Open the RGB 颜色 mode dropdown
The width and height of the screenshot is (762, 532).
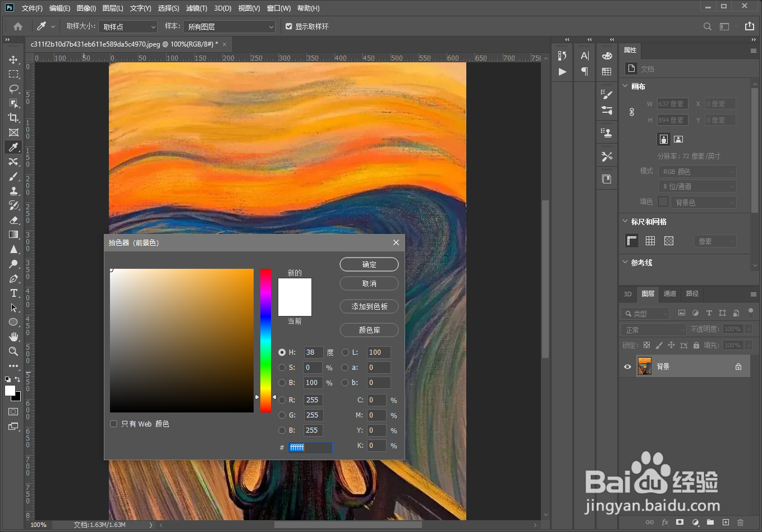697,172
